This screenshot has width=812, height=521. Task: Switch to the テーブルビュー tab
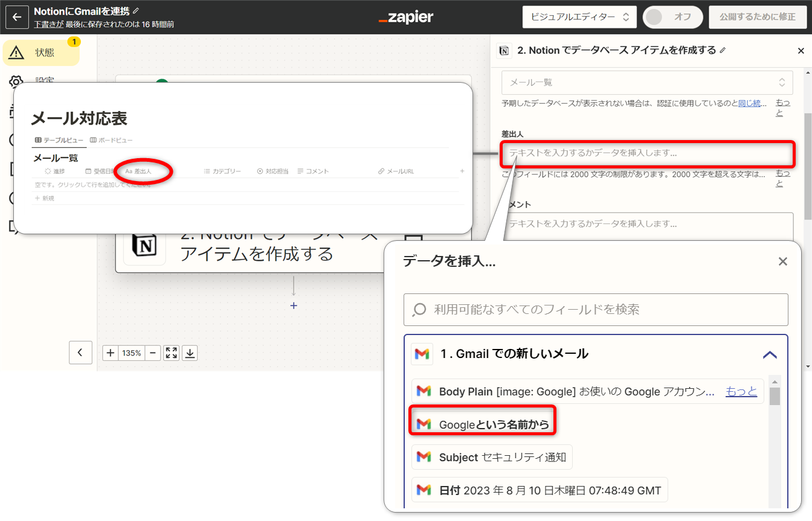[59, 139]
